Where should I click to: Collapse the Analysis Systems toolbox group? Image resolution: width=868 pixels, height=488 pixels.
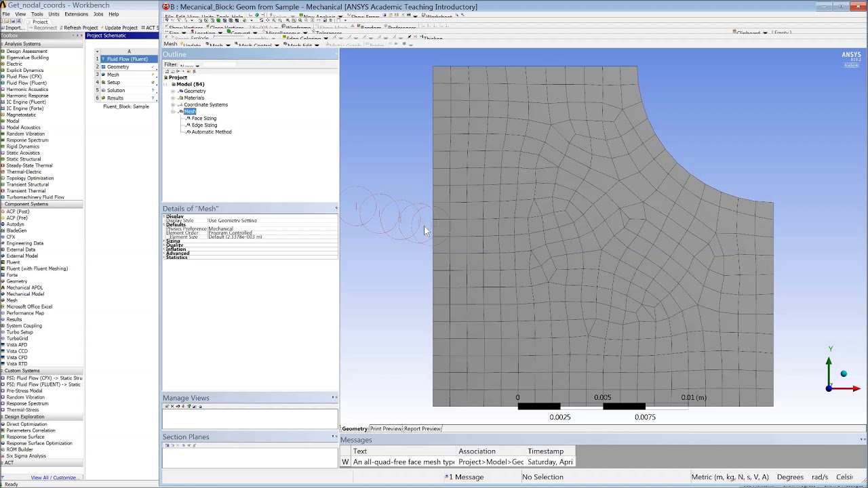tap(3, 44)
